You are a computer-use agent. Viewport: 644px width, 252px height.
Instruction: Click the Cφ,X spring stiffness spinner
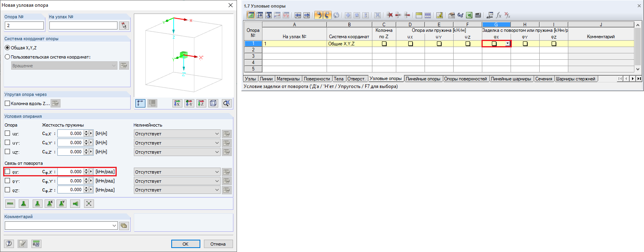point(86,172)
